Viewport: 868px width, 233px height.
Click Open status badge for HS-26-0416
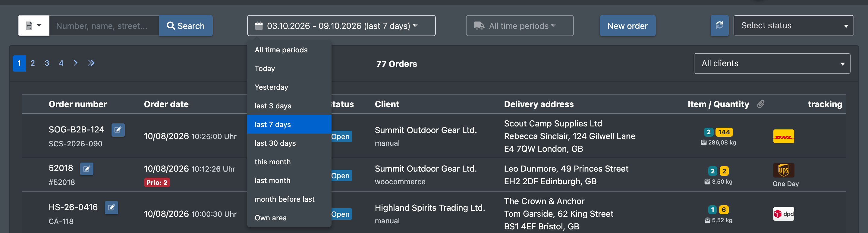point(341,214)
